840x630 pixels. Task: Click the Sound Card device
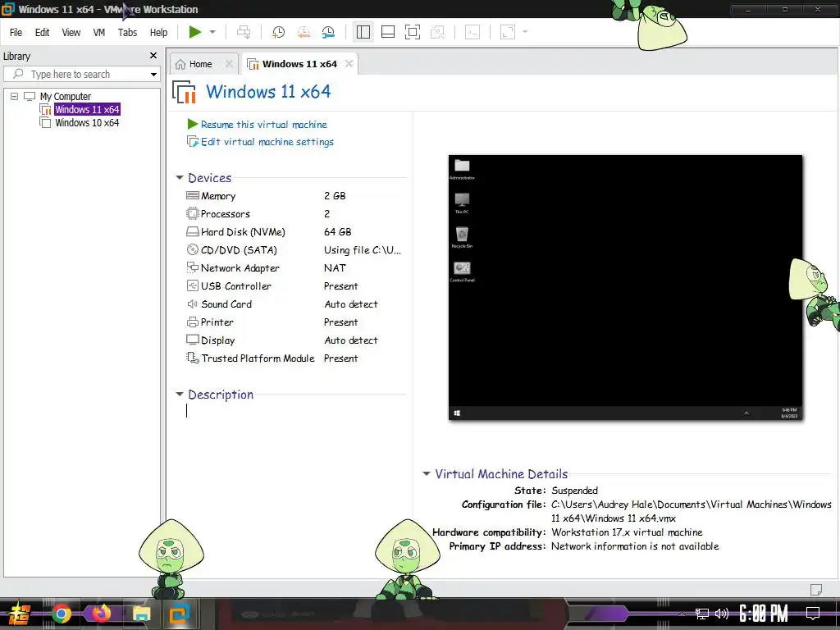pyautogui.click(x=294, y=304)
